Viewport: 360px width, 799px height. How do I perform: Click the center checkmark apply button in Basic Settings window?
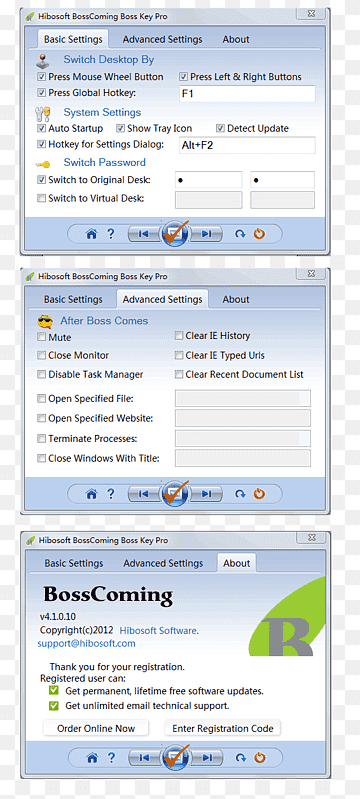(175, 234)
